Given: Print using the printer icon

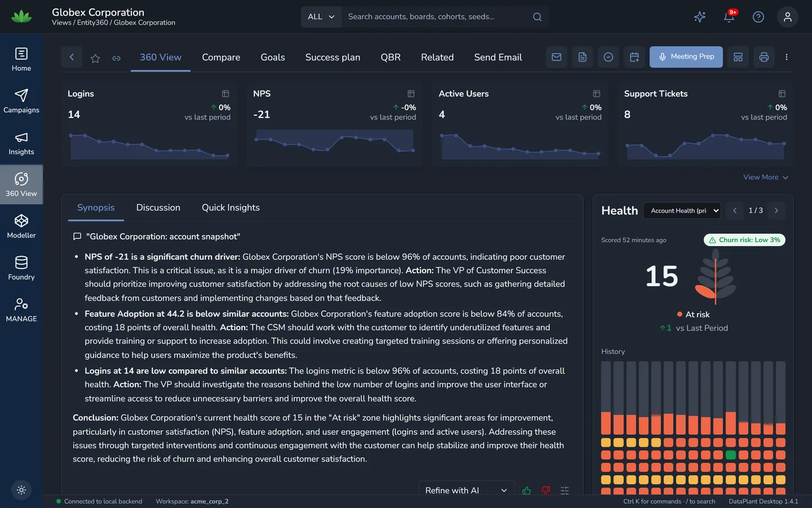Looking at the screenshot, I should (x=764, y=57).
